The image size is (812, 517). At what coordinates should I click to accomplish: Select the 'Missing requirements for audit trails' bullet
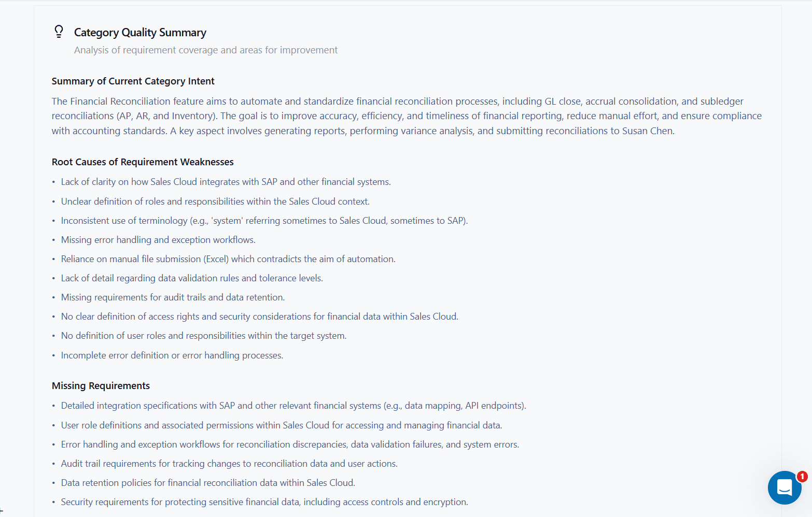173,297
